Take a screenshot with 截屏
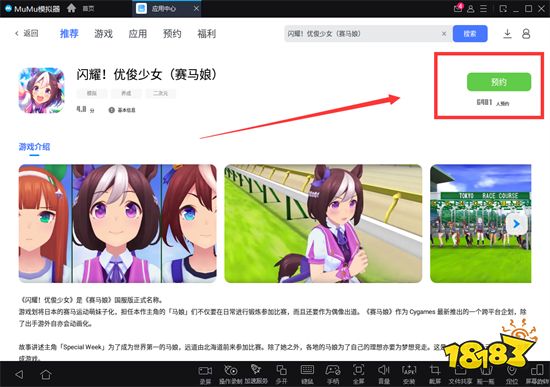This screenshot has width=550, height=387. (x=435, y=374)
